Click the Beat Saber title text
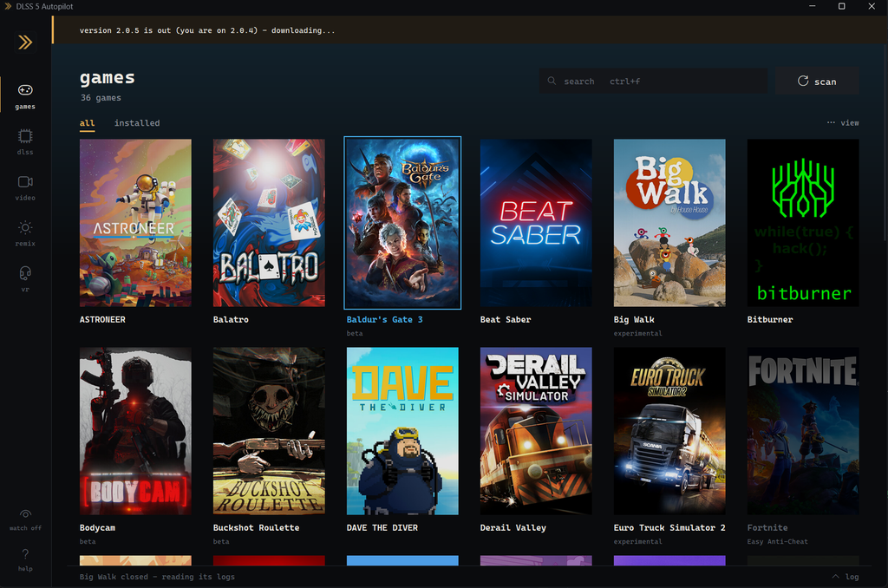888x588 pixels. (506, 319)
